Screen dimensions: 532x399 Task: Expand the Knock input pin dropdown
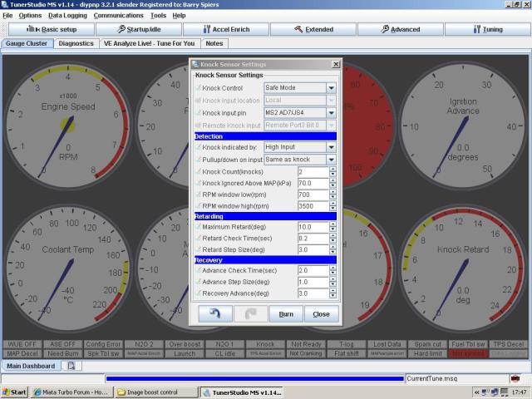pyautogui.click(x=331, y=113)
